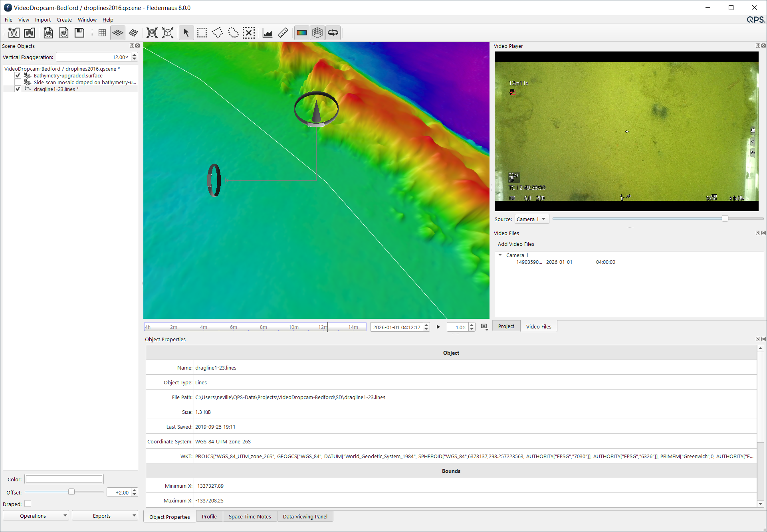767x532 pixels.
Task: Toggle the color map rainbow icon
Action: click(302, 33)
